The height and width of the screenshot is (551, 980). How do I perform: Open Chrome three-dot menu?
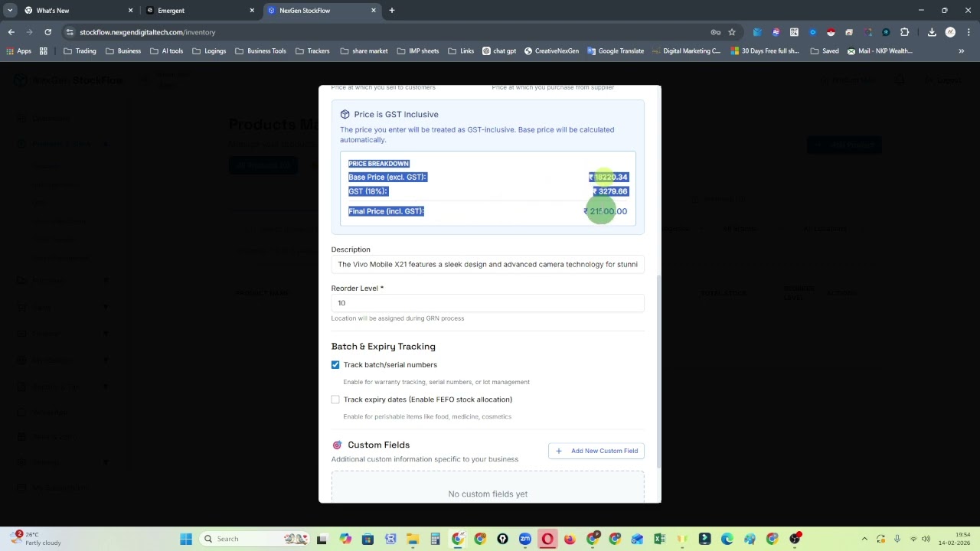(x=968, y=32)
